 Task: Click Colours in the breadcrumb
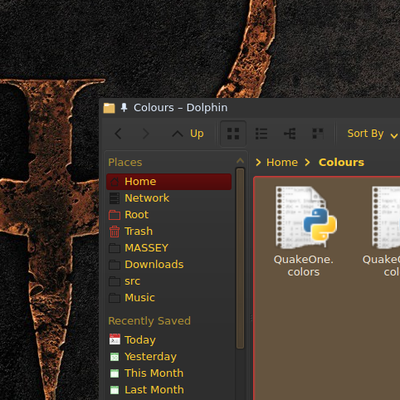click(341, 162)
